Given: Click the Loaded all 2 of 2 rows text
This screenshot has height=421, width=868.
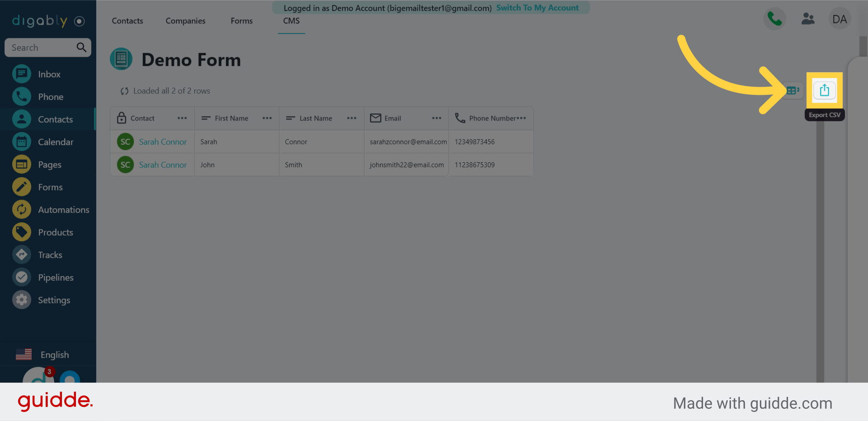Looking at the screenshot, I should (172, 91).
